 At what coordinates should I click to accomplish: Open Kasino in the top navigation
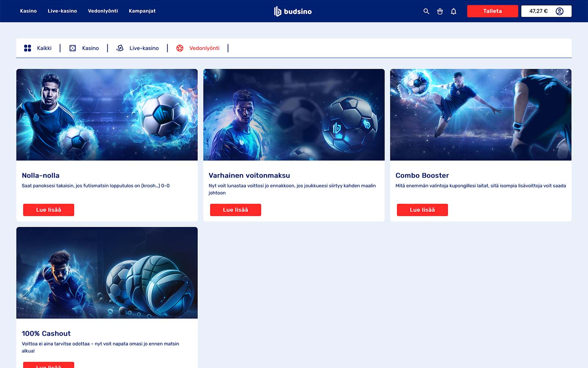(x=28, y=11)
